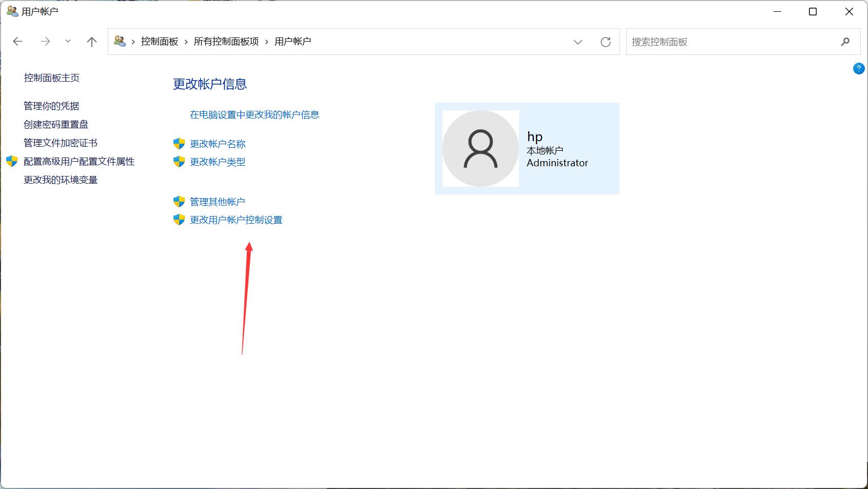The width and height of the screenshot is (868, 489).
Task: Click into 搜索控制面板 search field
Action: click(x=729, y=42)
